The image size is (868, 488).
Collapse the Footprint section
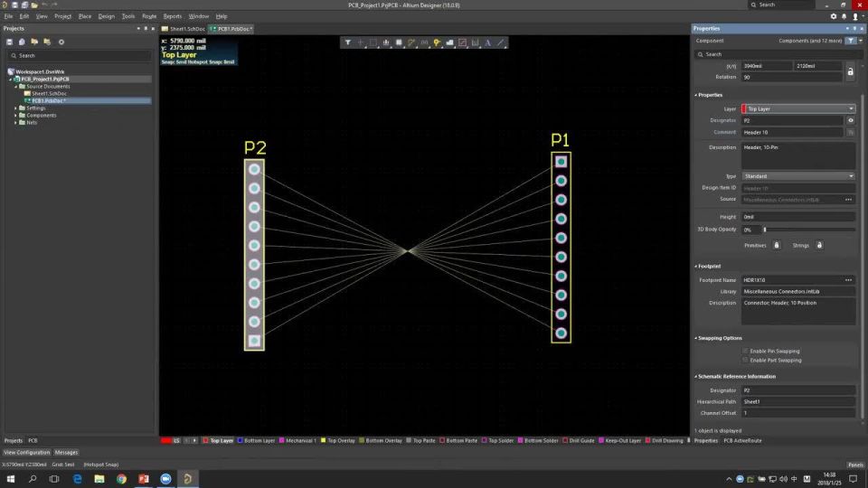(x=696, y=266)
